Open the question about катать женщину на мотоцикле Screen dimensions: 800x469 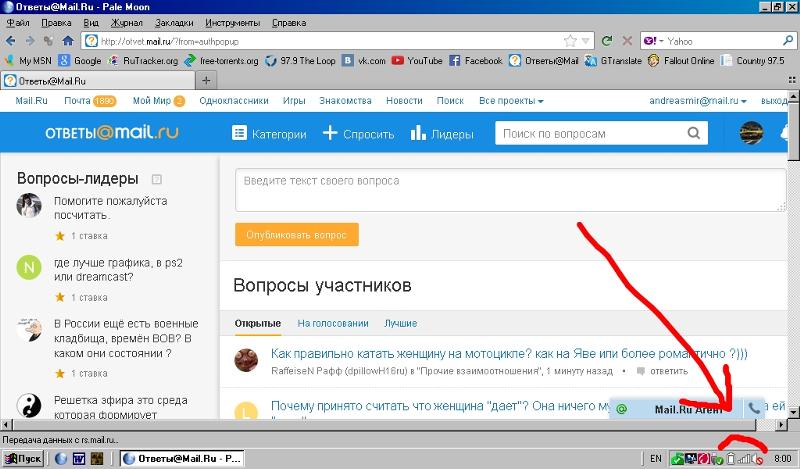point(509,354)
